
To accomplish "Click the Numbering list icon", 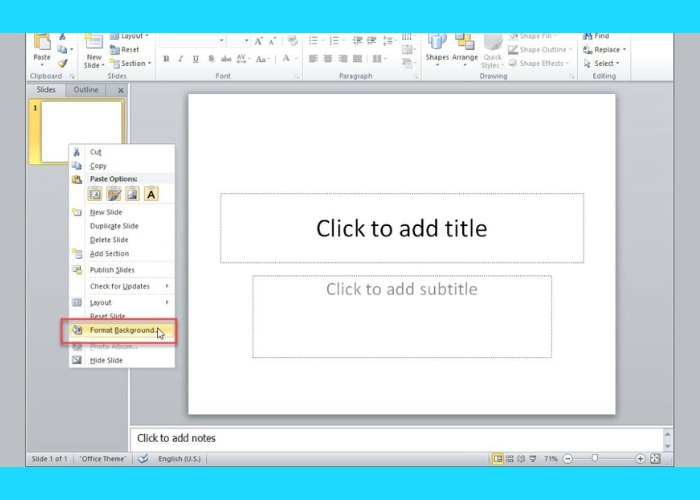I will (x=334, y=41).
